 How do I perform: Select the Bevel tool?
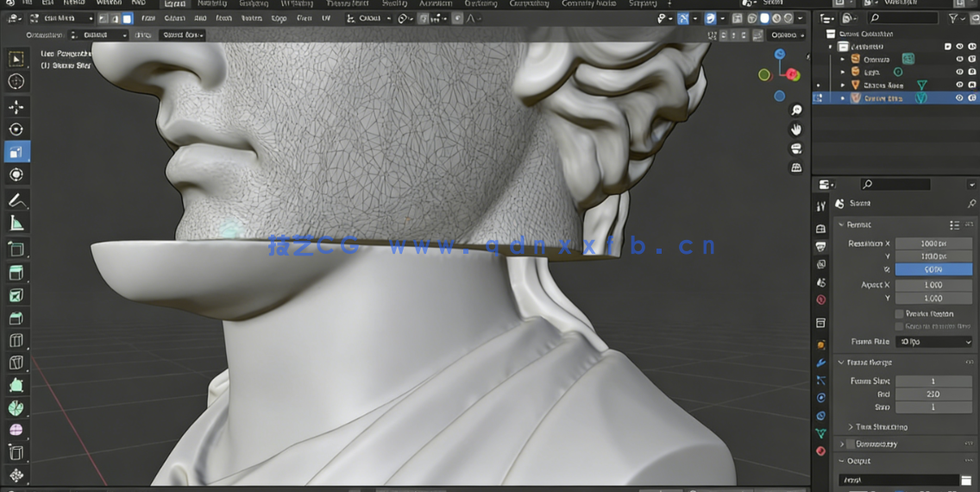point(16,318)
